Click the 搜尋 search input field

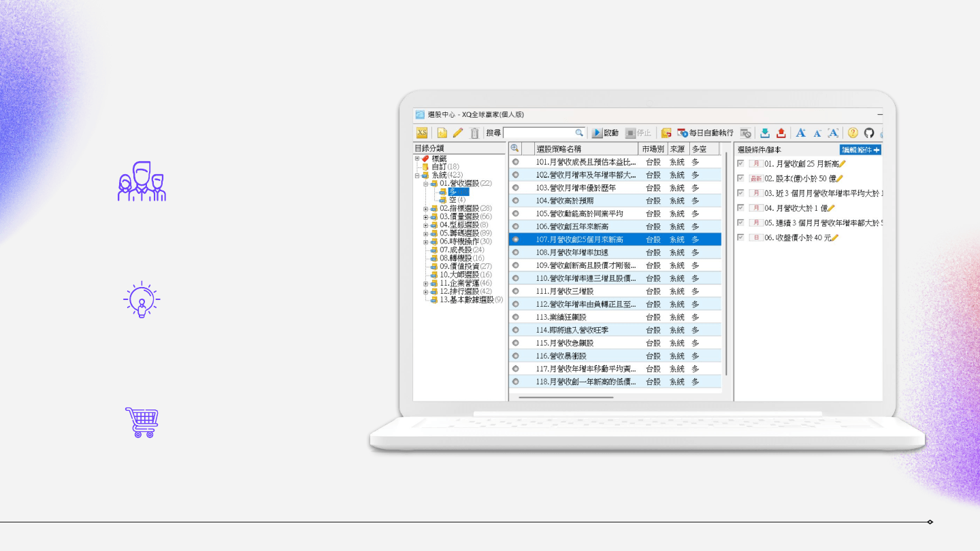pos(539,133)
